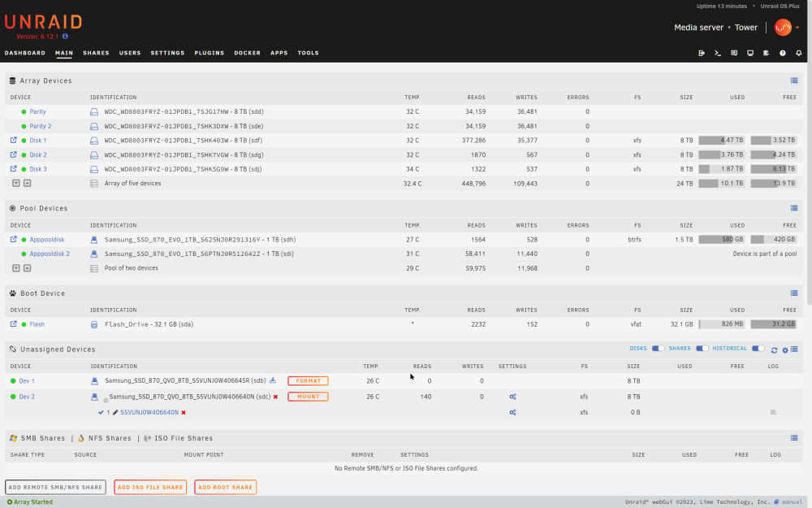The width and height of the screenshot is (812, 508).
Task: Open the TOOLS tab
Action: (308, 53)
